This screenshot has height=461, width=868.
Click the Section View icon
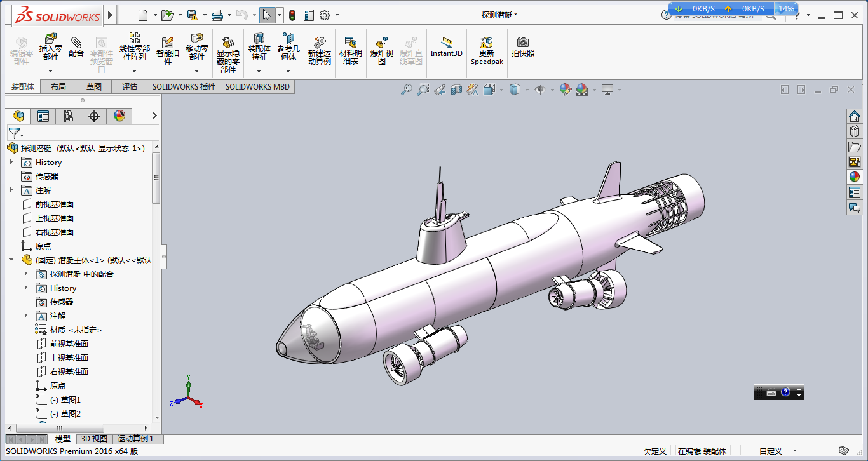456,90
